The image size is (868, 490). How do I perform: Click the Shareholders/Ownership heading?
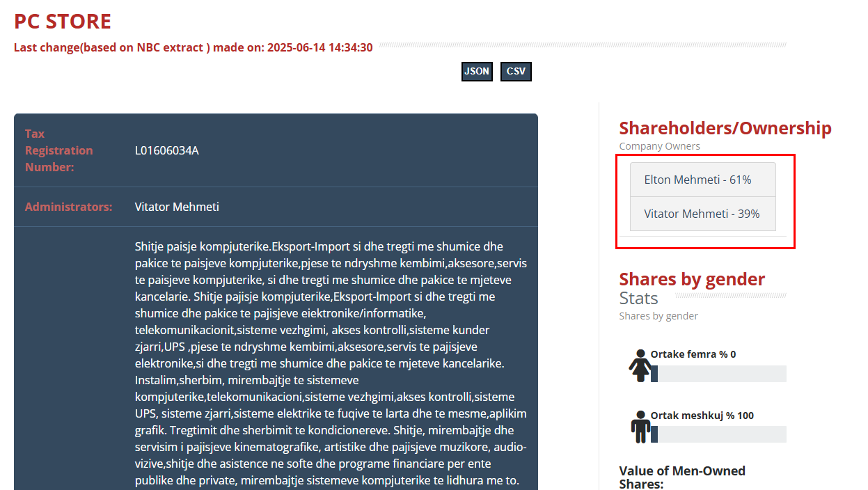pos(725,128)
